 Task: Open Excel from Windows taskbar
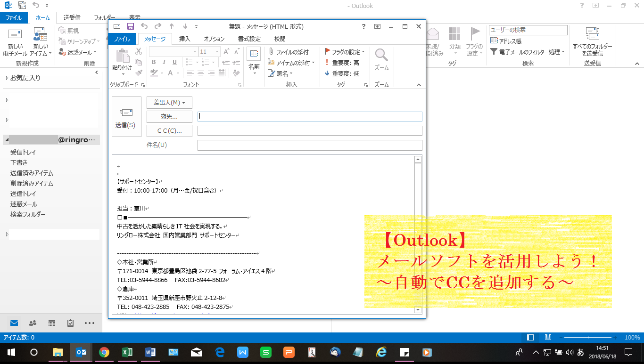pos(127,352)
